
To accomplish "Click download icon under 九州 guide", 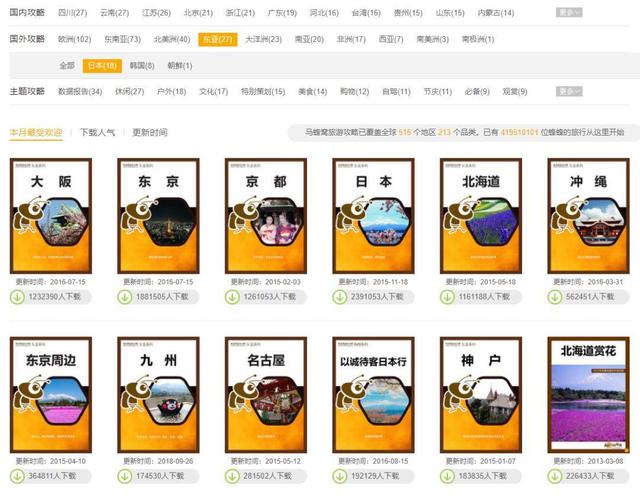I will click(x=124, y=476).
